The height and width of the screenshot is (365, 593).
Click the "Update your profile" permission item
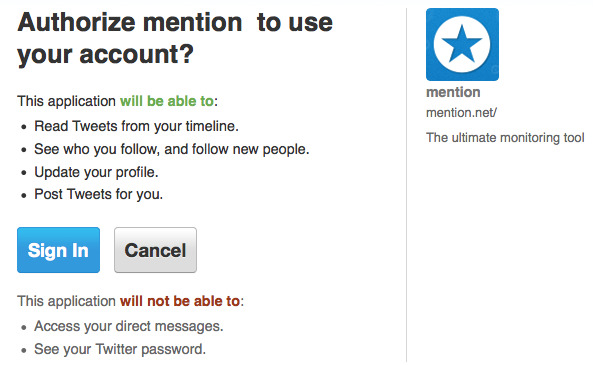tap(96, 172)
